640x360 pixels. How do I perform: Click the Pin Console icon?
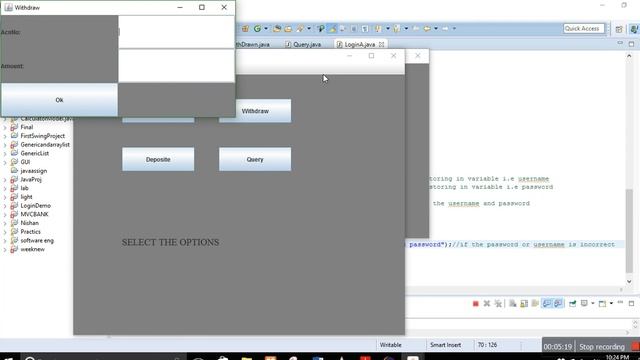(x=573, y=304)
